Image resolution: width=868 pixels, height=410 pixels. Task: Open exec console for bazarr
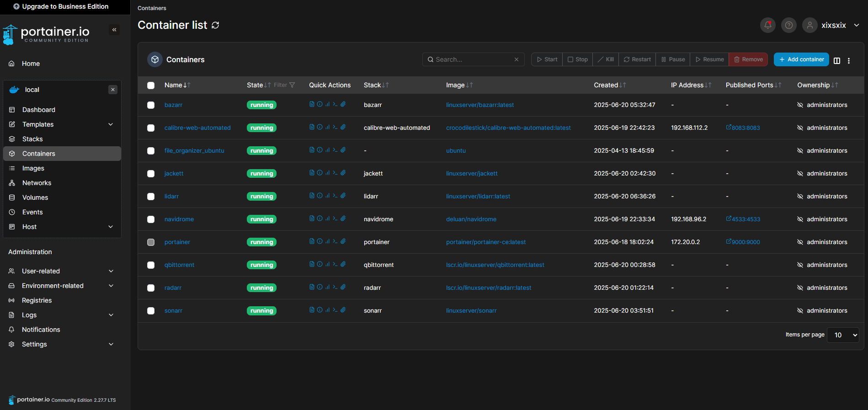click(335, 104)
